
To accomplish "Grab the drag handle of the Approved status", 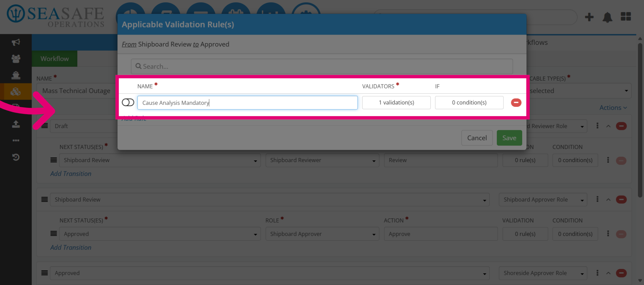I will click(45, 273).
